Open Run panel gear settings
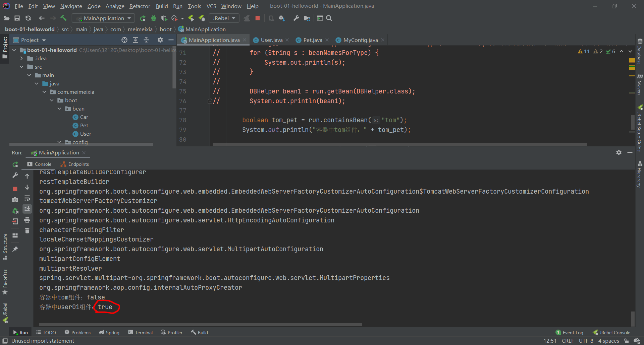This screenshot has height=345, width=644. (x=619, y=152)
